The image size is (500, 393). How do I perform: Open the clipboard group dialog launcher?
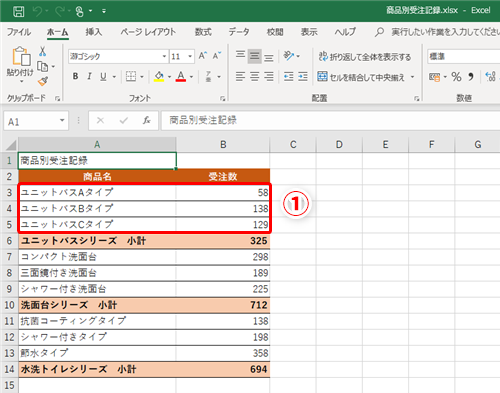click(x=58, y=99)
